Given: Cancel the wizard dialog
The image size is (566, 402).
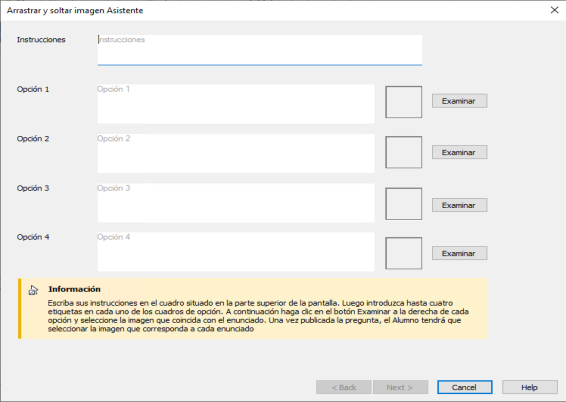Looking at the screenshot, I should coord(465,387).
